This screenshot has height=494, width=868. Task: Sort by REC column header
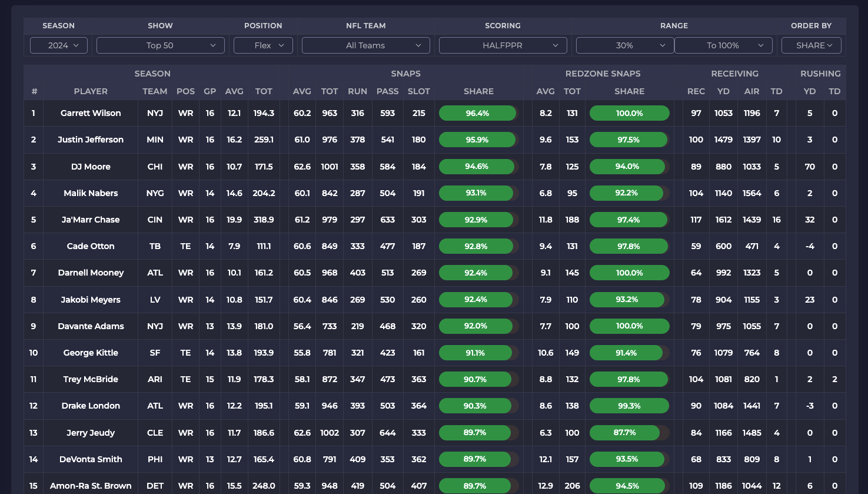696,91
